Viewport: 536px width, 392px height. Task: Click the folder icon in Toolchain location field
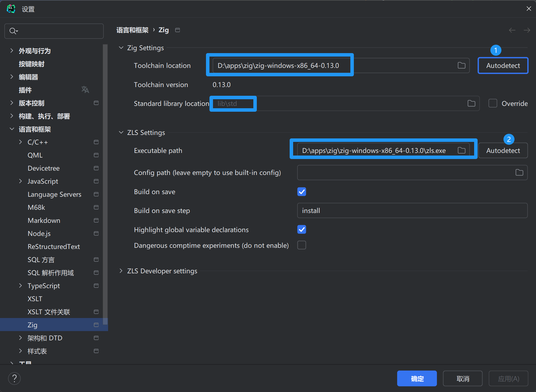pos(461,66)
